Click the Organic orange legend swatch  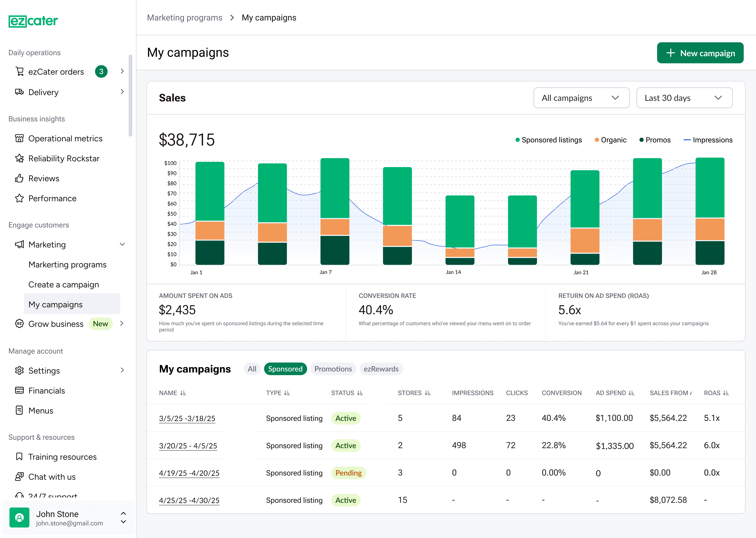[x=597, y=140]
